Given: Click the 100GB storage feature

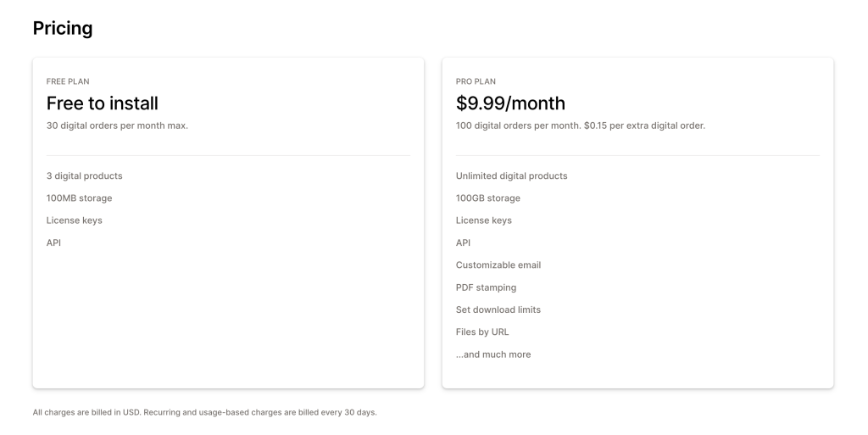Looking at the screenshot, I should [x=487, y=198].
